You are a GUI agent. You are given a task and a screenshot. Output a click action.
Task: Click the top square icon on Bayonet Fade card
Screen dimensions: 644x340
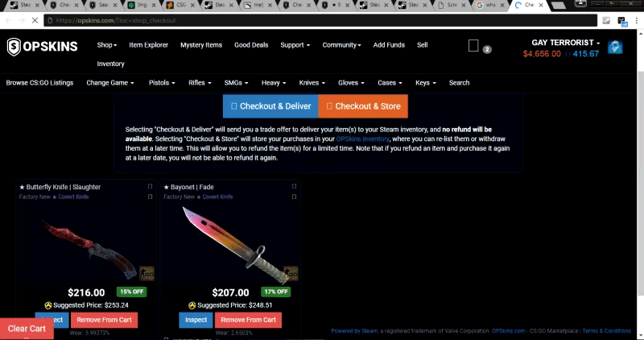[294, 186]
